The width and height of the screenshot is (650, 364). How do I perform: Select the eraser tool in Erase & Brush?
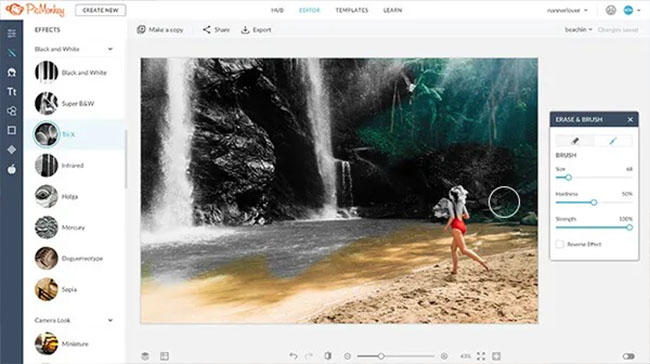click(x=575, y=141)
